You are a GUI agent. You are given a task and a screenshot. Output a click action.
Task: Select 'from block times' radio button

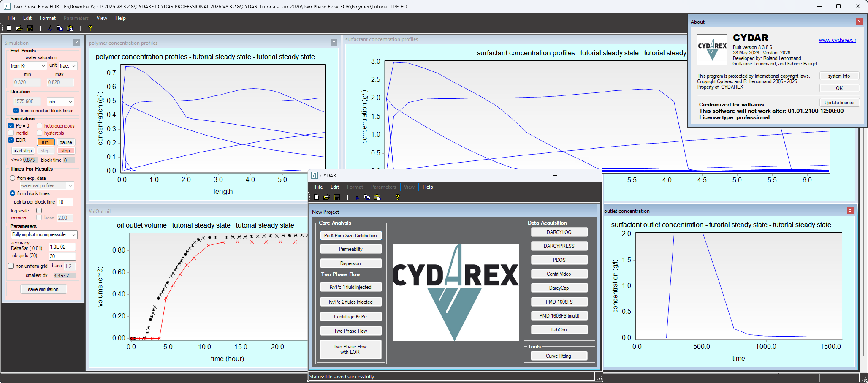click(x=13, y=193)
